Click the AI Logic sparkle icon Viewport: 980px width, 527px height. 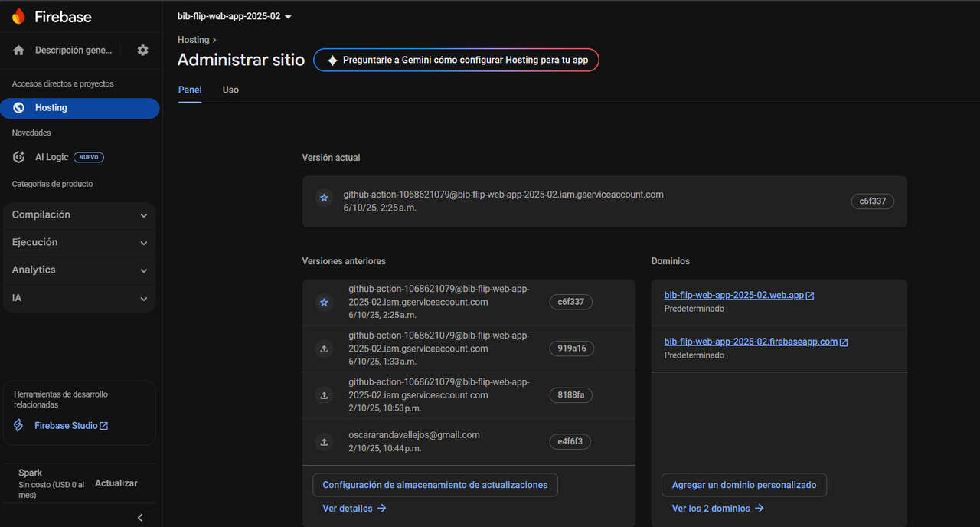pos(19,157)
